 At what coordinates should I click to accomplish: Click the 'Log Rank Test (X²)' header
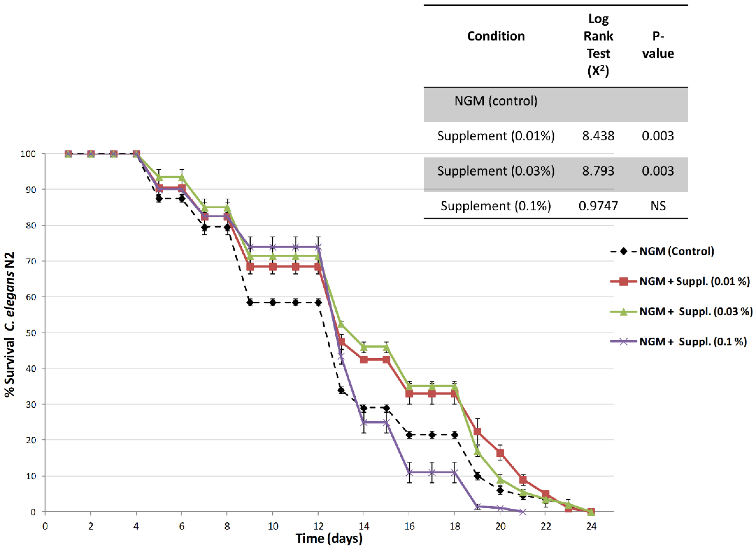click(x=598, y=45)
